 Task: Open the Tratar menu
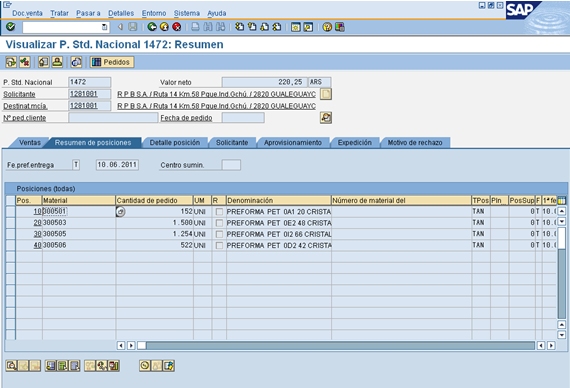(x=59, y=13)
